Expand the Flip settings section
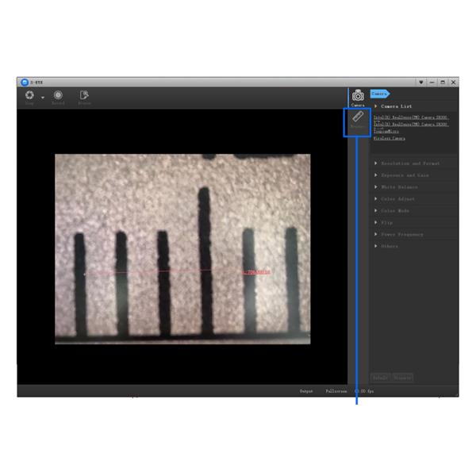The image size is (476, 476). coord(386,223)
